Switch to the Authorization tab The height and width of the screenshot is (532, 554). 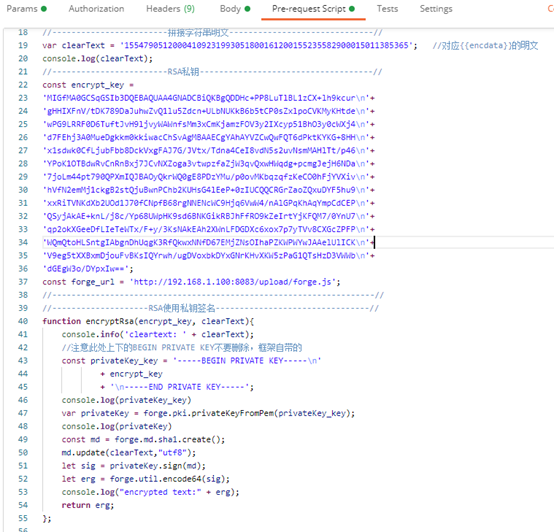[96, 9]
